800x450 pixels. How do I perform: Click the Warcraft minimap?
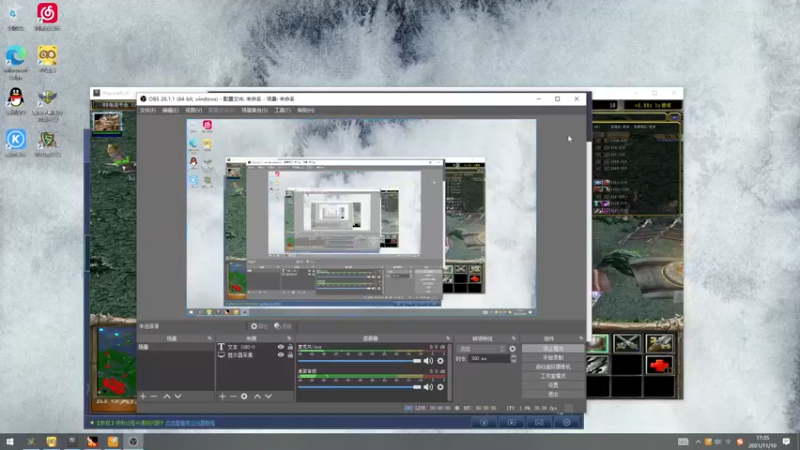coord(117,363)
